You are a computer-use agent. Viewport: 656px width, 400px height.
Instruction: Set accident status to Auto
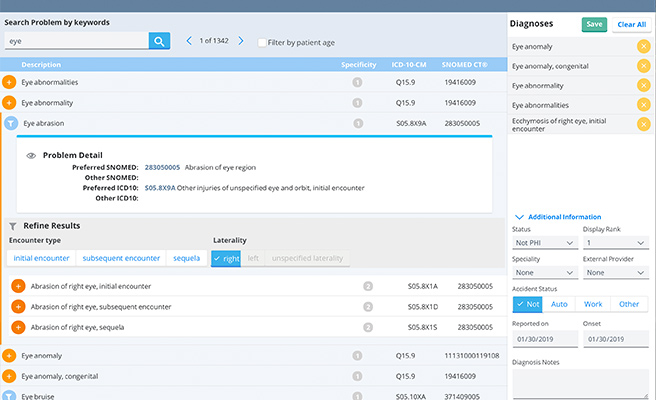coord(559,304)
